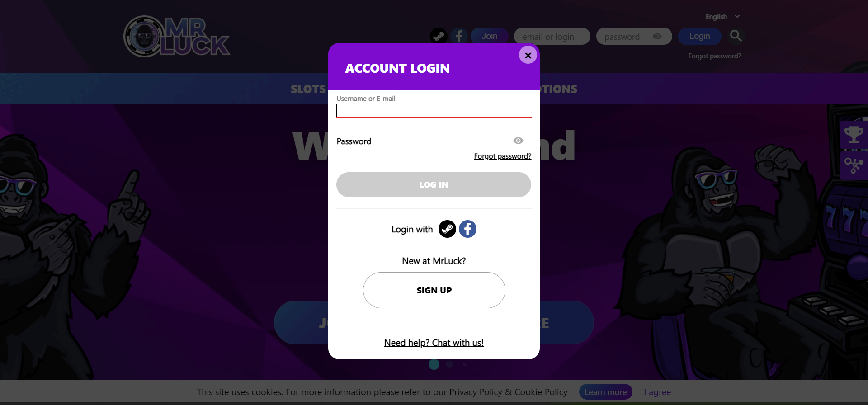This screenshot has height=405, width=868.
Task: Open the network nodes side icon
Action: tap(854, 166)
